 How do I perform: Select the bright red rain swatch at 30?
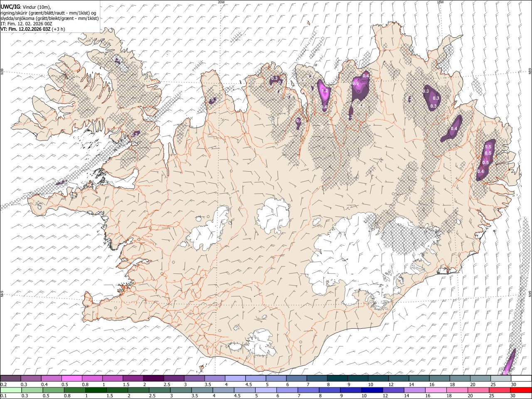[x=520, y=390]
